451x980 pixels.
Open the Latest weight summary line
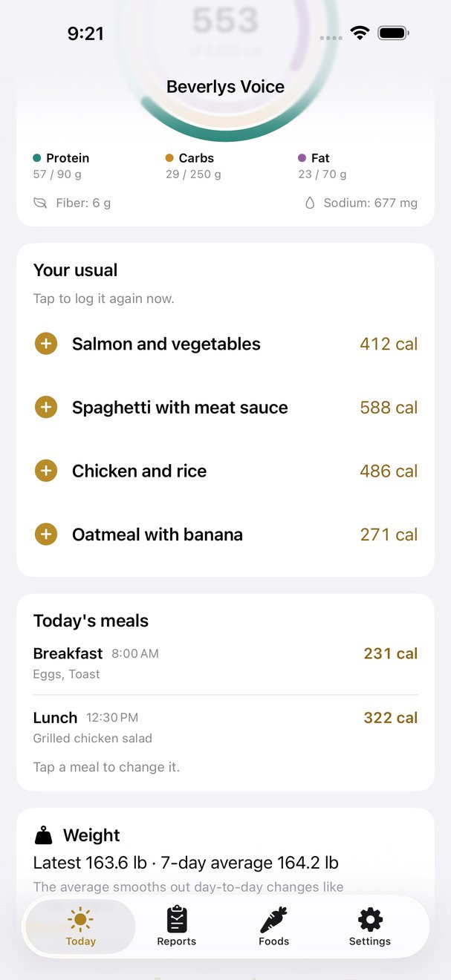186,863
